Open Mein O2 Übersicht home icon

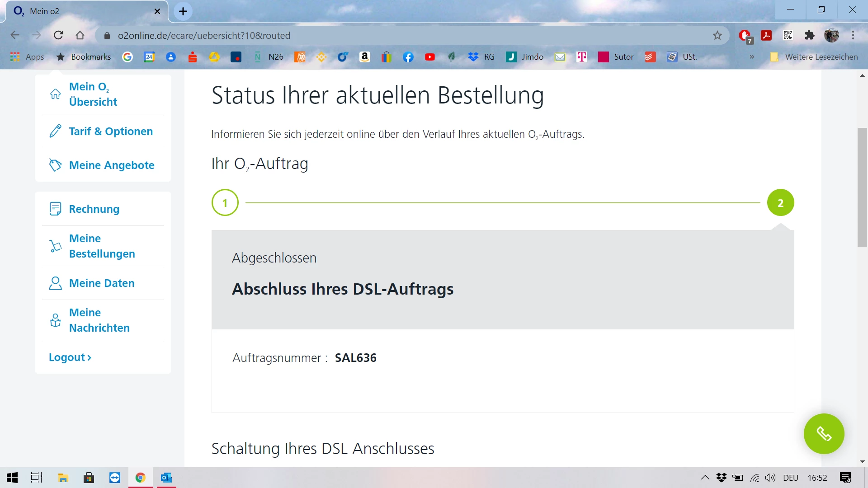pyautogui.click(x=55, y=94)
